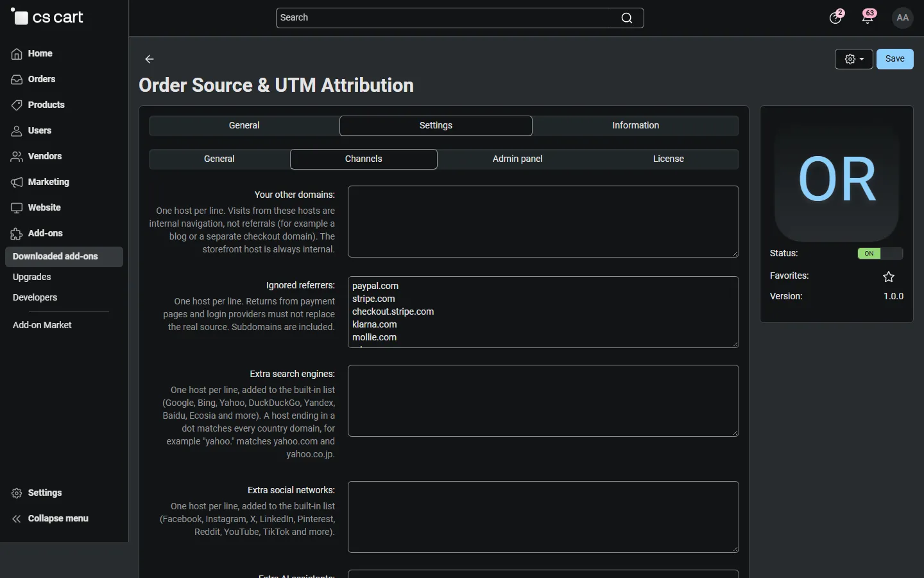Go to Marketing in the sidebar

tap(49, 182)
